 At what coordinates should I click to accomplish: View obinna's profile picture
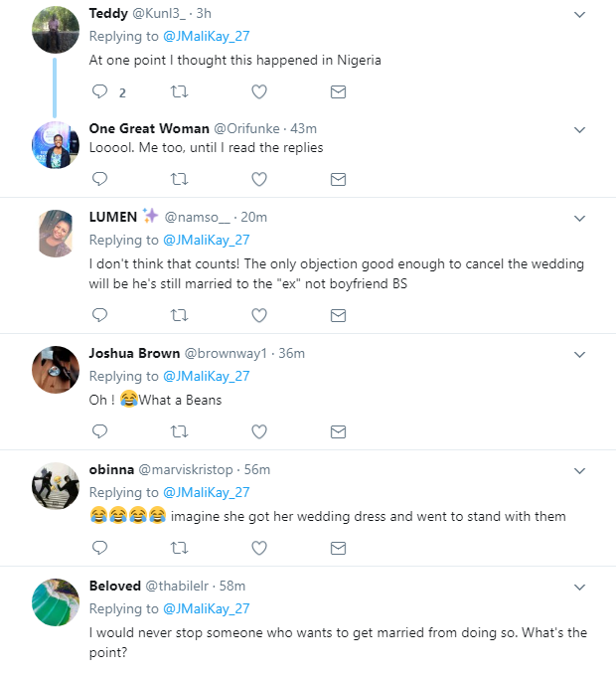56,488
